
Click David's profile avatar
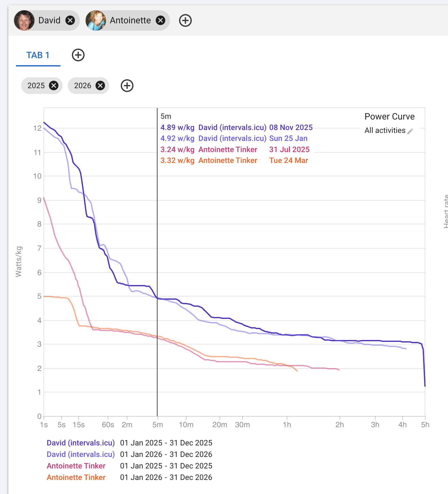(x=24, y=20)
